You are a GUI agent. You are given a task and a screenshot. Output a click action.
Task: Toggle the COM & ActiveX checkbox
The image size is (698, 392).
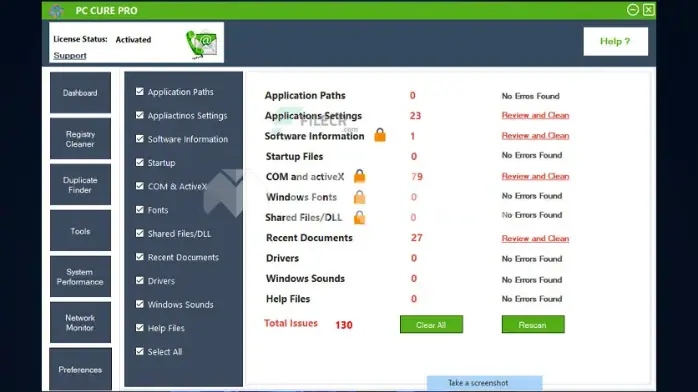coord(140,186)
